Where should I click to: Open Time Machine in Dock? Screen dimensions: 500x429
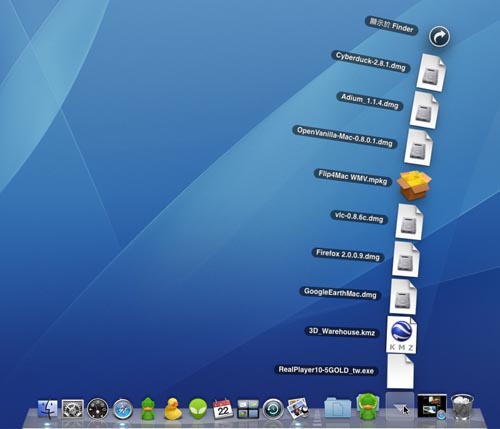(273, 409)
